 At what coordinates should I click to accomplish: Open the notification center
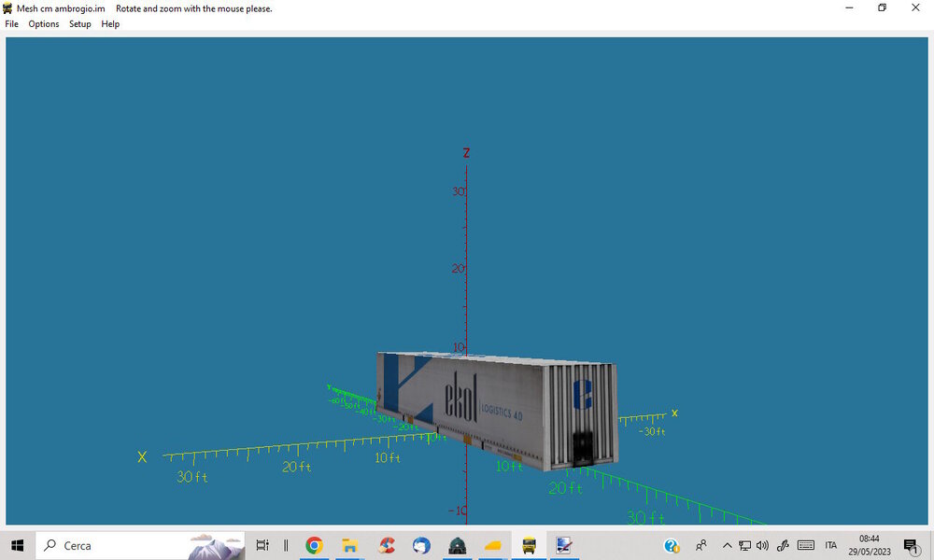911,545
